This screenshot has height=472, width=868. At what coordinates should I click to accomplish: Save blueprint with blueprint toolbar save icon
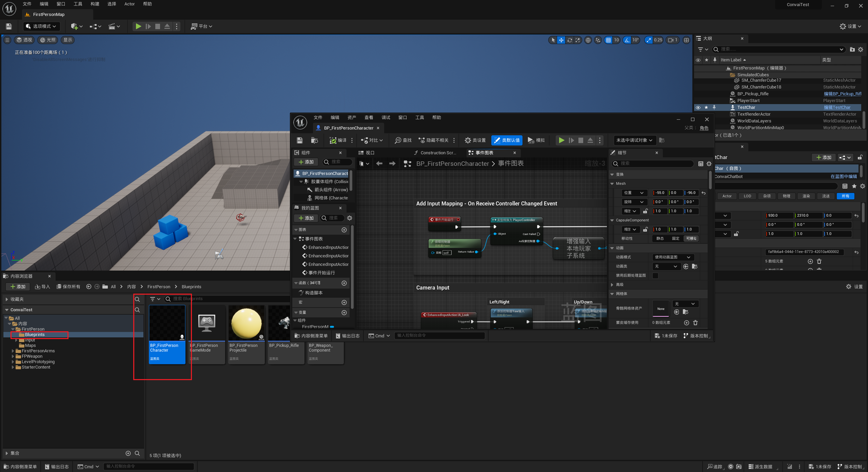coord(300,140)
